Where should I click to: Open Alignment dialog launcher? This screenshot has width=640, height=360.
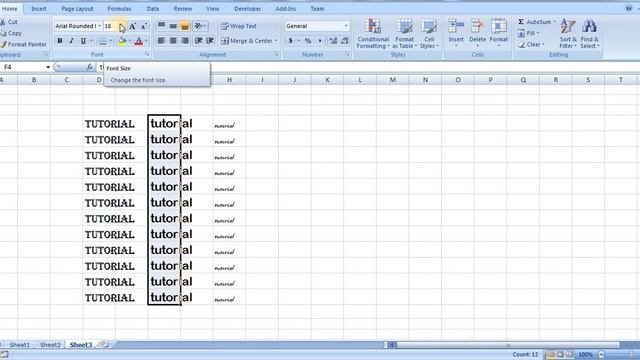point(276,55)
